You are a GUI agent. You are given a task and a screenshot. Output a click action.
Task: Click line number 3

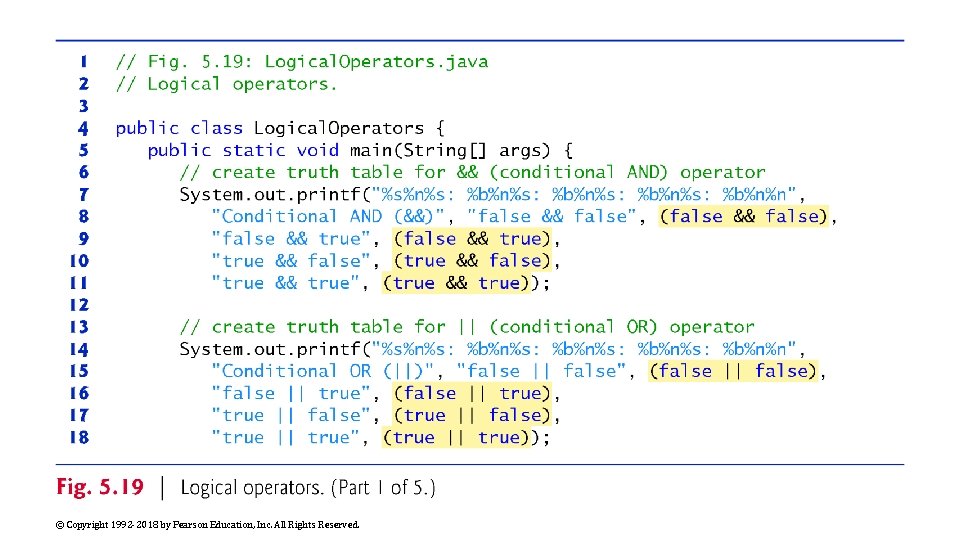tap(84, 107)
